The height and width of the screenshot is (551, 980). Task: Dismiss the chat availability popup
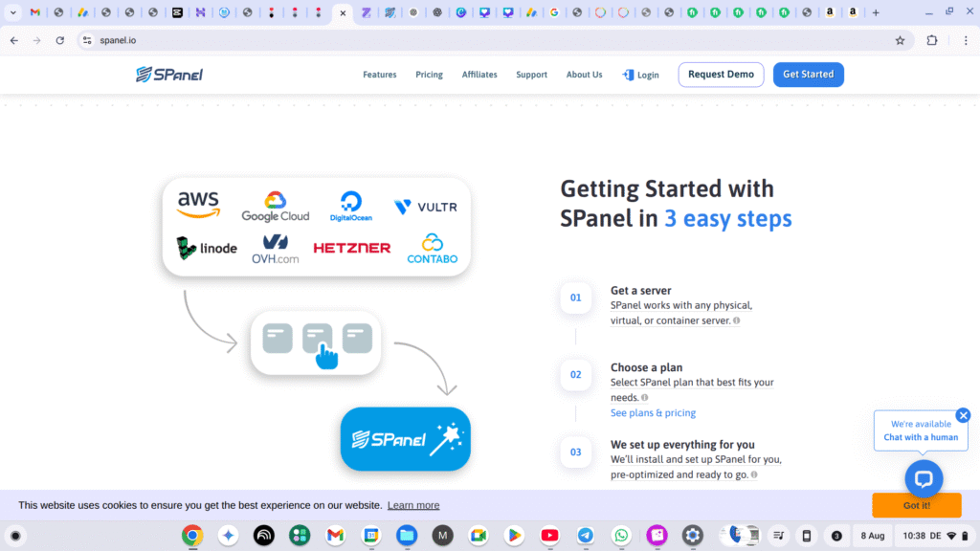963,415
